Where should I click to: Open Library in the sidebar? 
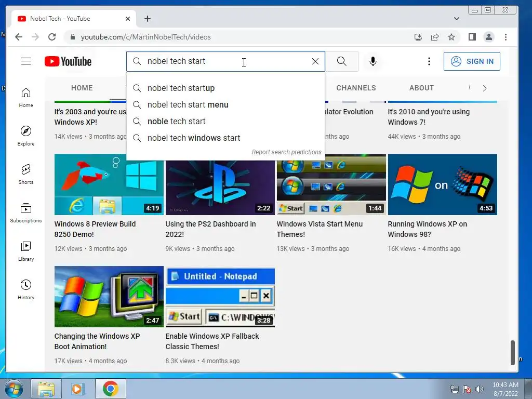point(26,251)
